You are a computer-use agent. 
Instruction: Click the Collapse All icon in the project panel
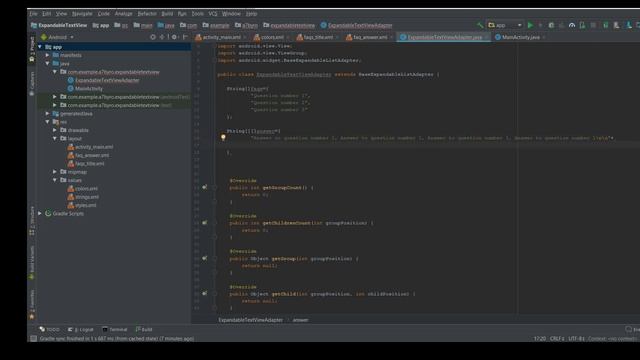(x=162, y=37)
